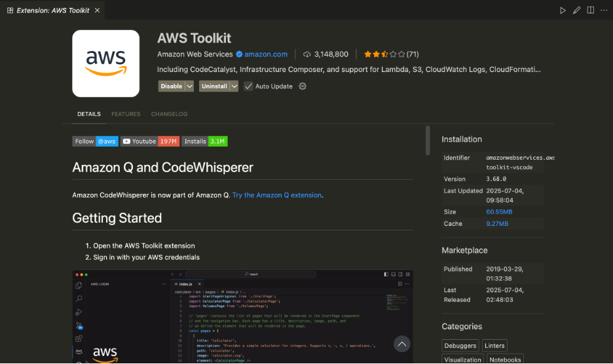Click the install count download icon
The width and height of the screenshot is (613, 364).
(307, 54)
